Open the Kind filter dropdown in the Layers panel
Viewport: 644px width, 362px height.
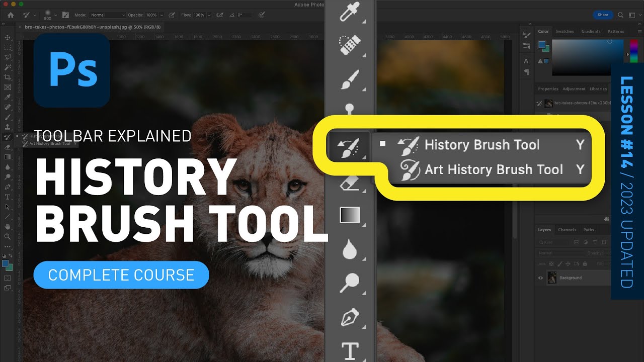[552, 242]
